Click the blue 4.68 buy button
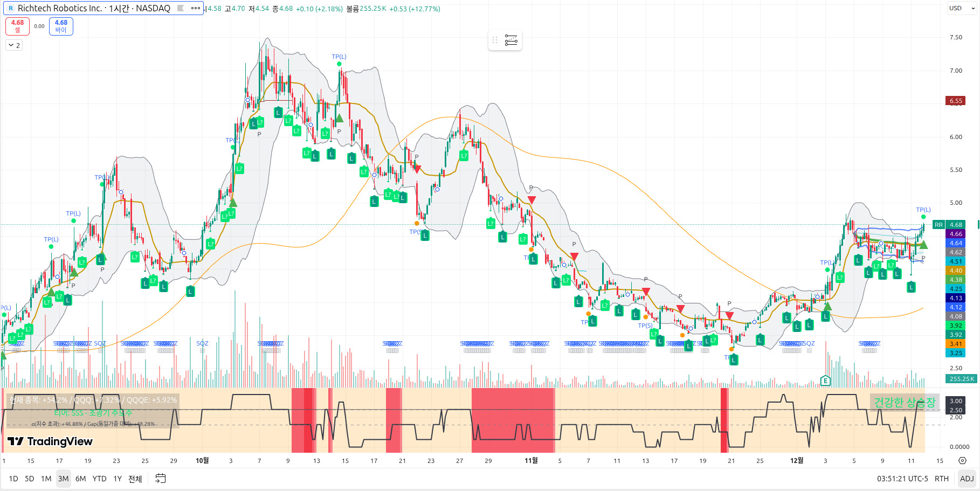 coord(61,26)
